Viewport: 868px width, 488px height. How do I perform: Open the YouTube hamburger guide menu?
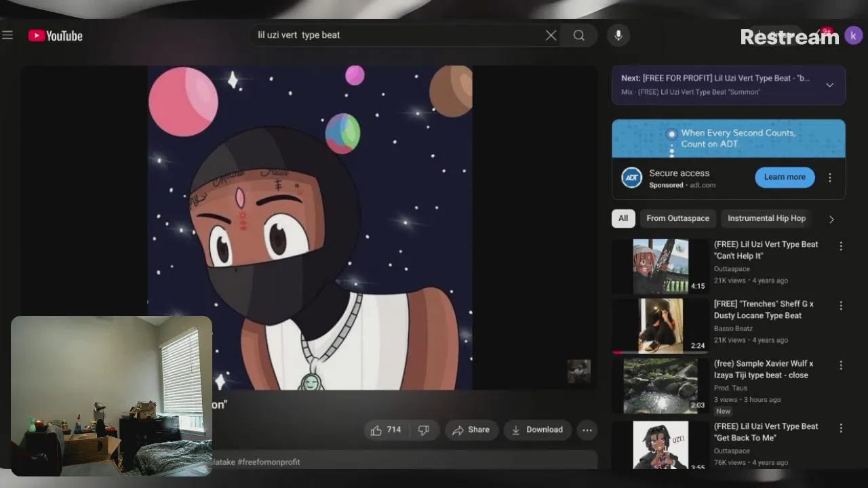7,35
